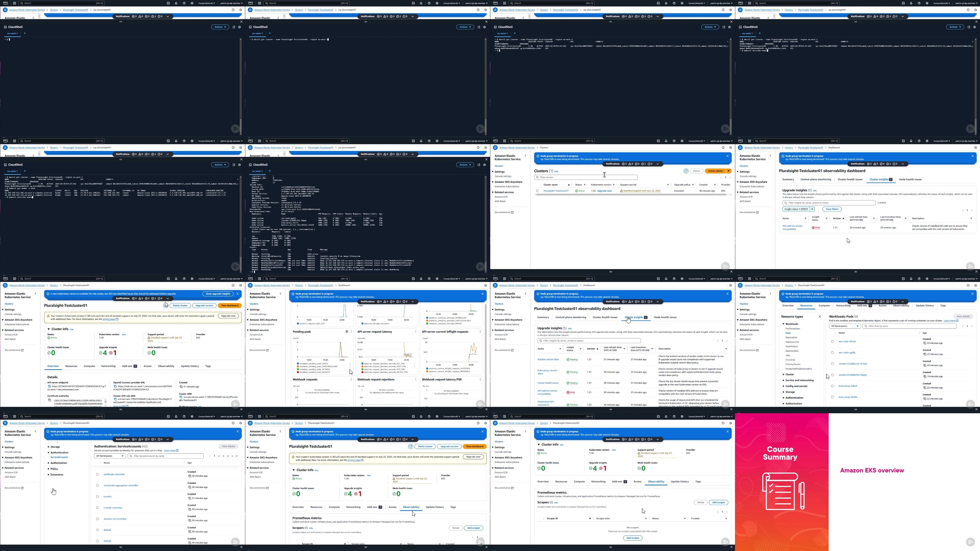Open the Webhook requests chart menu
980x551 pixels.
click(x=351, y=380)
